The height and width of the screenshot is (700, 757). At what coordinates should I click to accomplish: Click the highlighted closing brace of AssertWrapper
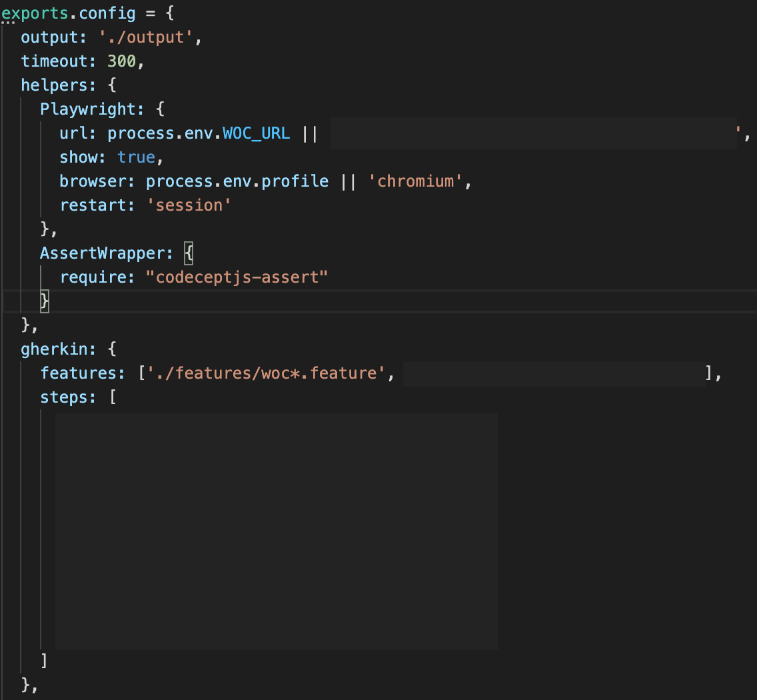pos(45,301)
